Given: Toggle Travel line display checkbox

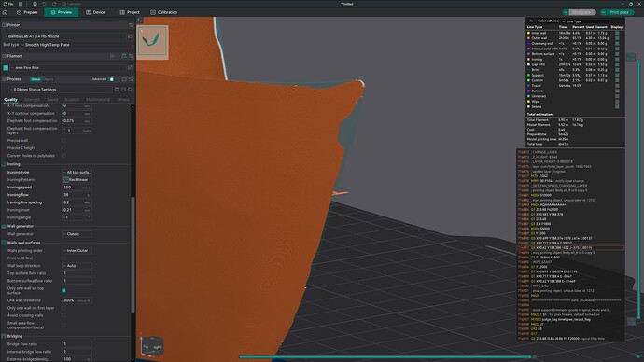Looking at the screenshot, I should 617,86.
